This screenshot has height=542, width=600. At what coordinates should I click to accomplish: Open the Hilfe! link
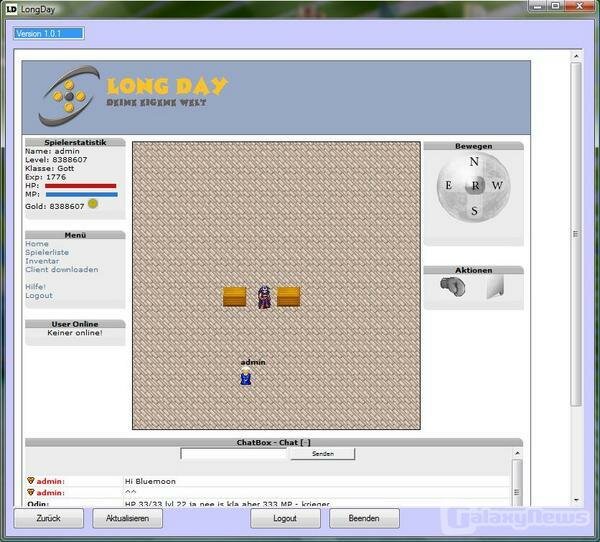[36, 287]
